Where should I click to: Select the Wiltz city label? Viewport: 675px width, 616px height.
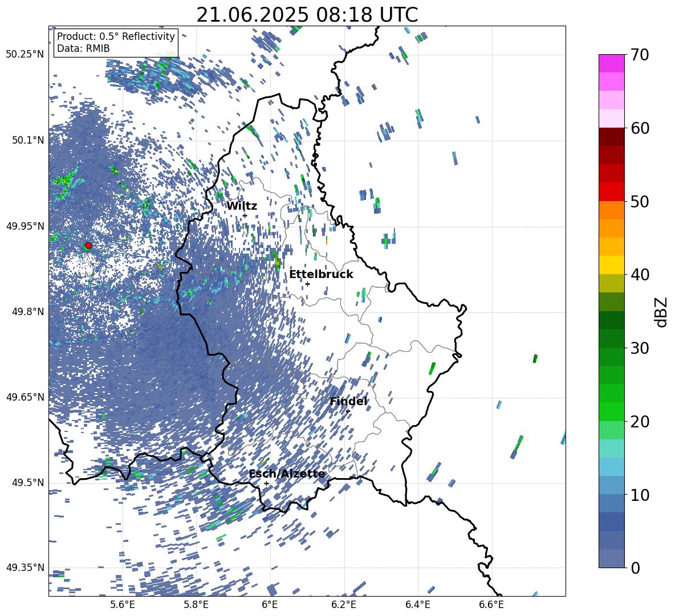pos(242,206)
